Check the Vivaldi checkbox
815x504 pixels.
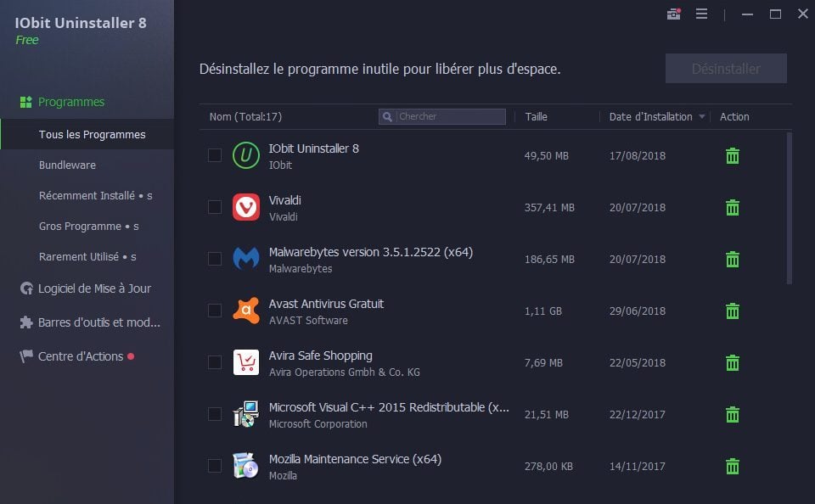tap(215, 207)
